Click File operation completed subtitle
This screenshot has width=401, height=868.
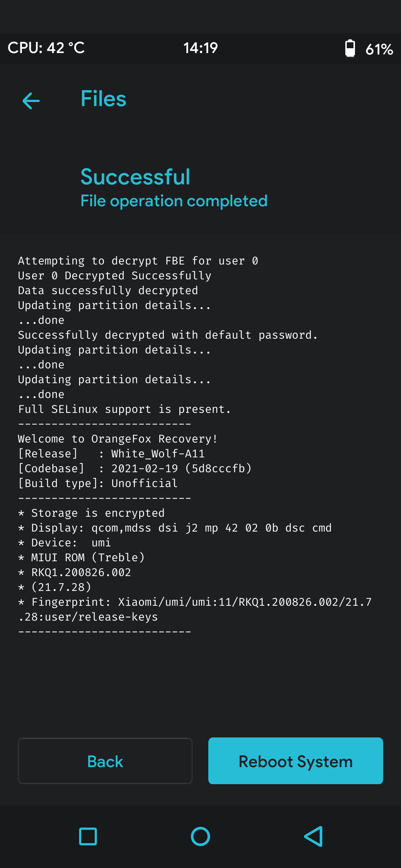point(174,201)
